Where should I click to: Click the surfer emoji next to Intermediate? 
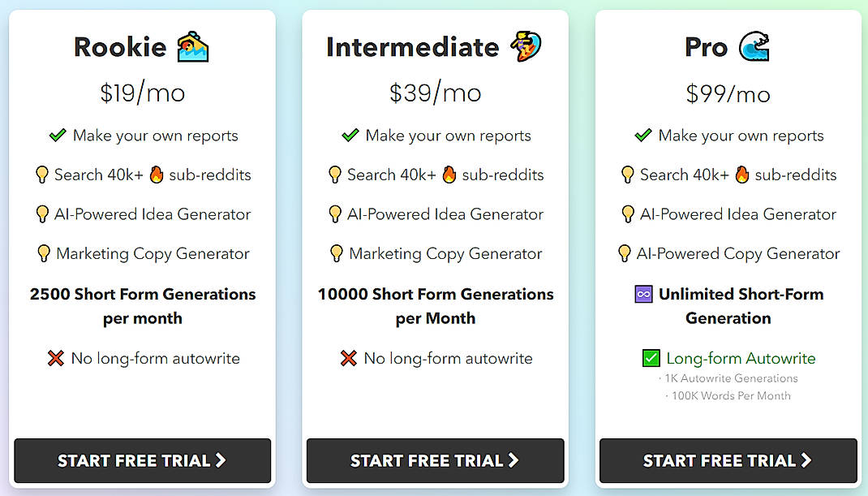pyautogui.click(x=524, y=46)
